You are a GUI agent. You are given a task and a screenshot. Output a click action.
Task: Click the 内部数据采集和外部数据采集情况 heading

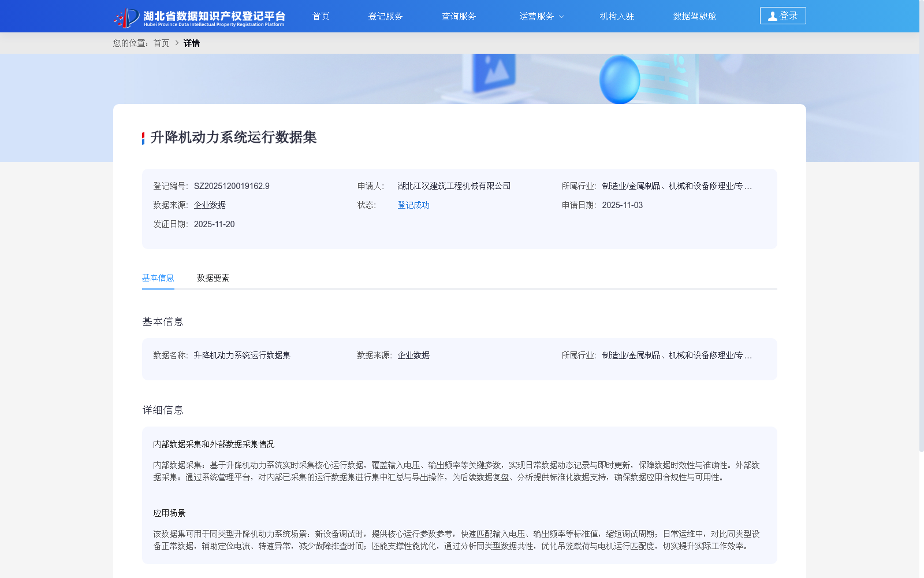[214, 444]
